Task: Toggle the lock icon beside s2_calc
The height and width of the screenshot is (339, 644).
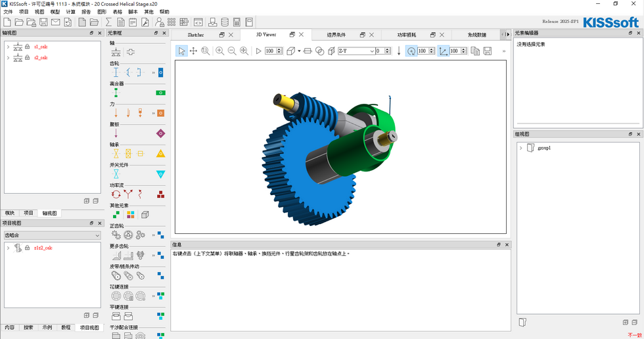Action: tap(27, 58)
